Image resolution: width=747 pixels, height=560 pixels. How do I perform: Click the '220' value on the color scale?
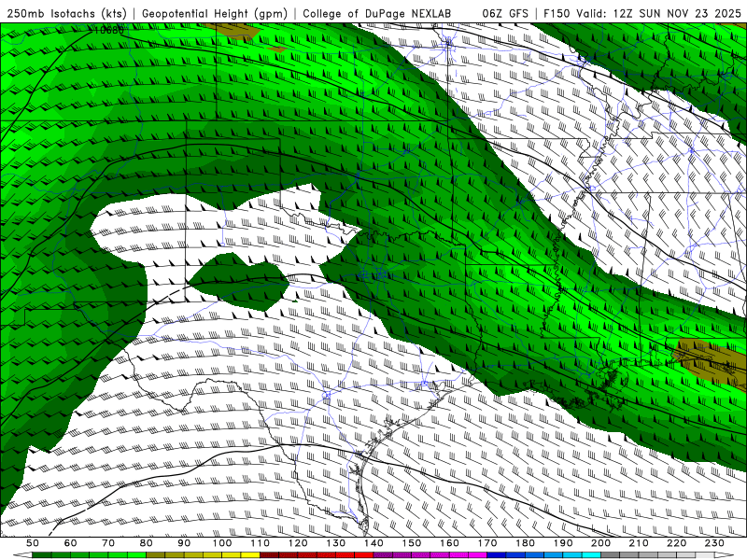[x=676, y=543]
